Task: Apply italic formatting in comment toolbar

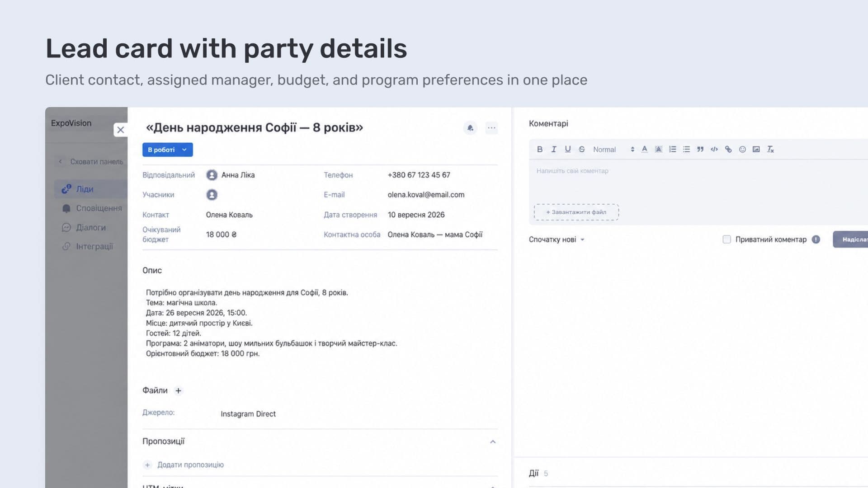Action: point(553,149)
